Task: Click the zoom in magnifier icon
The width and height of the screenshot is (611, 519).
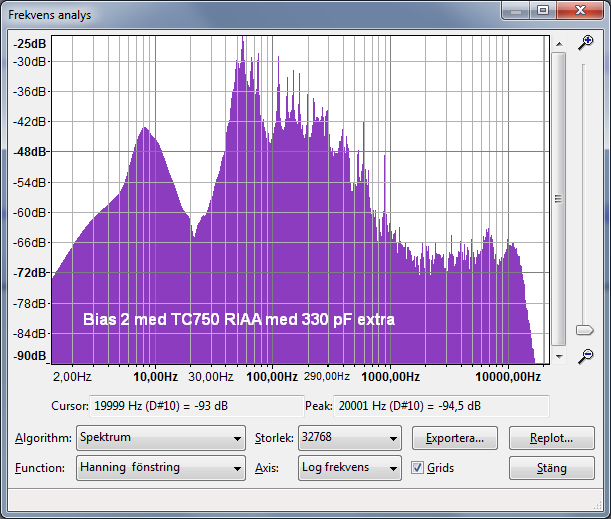Action: pos(585,42)
